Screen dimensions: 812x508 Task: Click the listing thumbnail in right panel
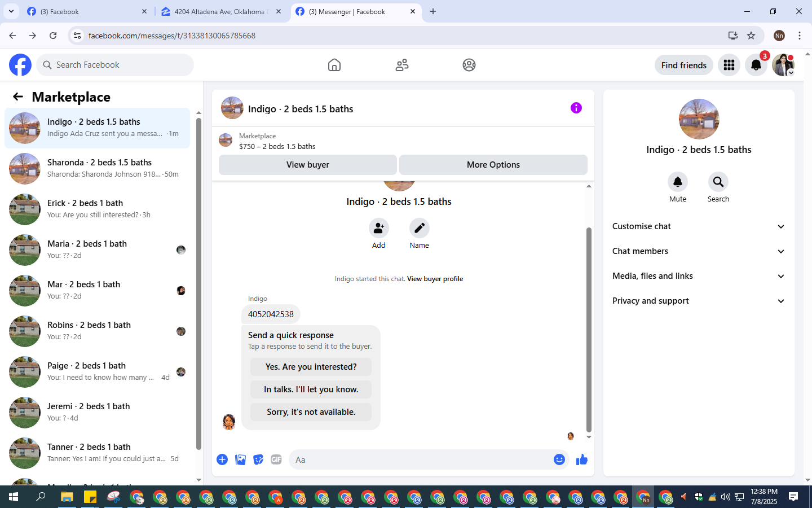pos(699,119)
